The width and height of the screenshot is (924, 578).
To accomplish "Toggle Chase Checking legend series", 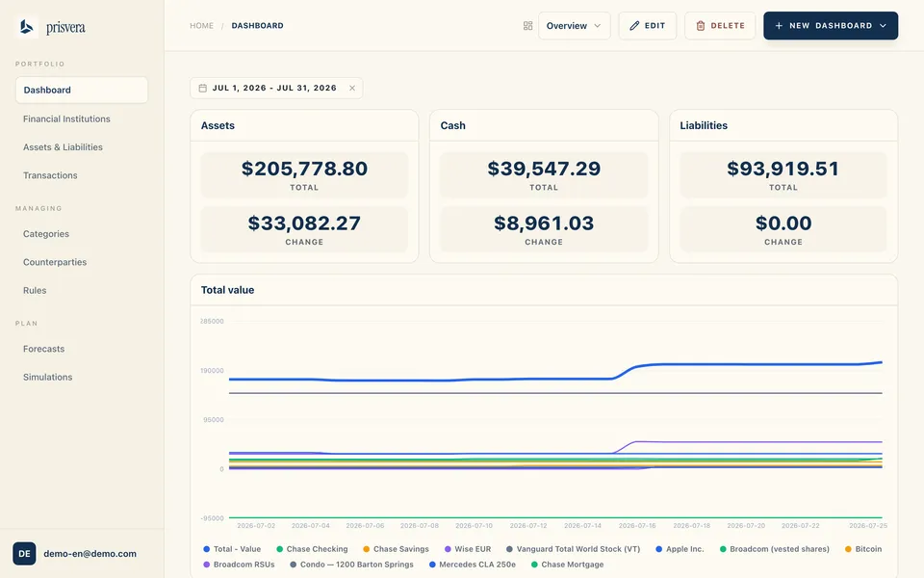I will 312,549.
